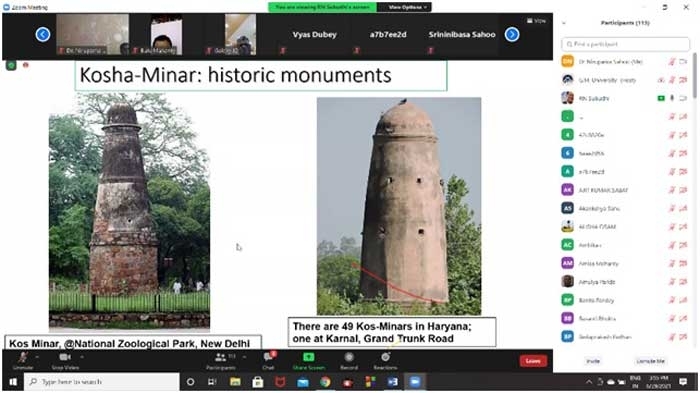Toggle mic icon on G.M. University host row
Screen dimensions: 700x393
click(x=672, y=80)
